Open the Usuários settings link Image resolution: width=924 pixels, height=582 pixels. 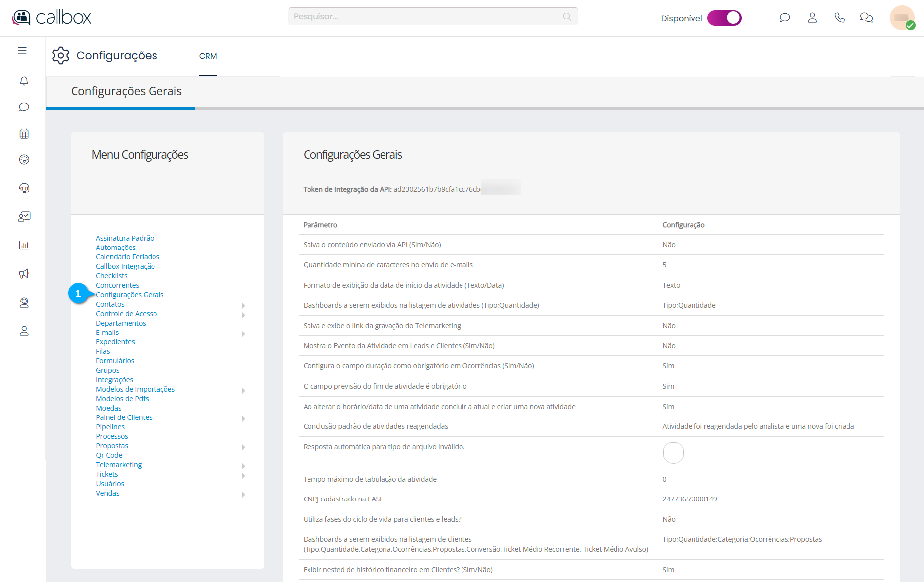pos(110,484)
